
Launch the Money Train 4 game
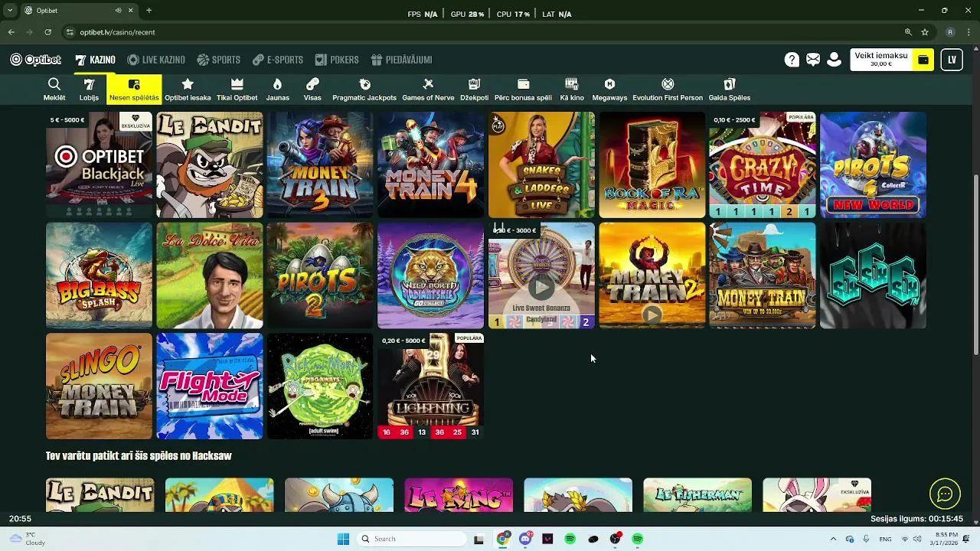(x=431, y=165)
